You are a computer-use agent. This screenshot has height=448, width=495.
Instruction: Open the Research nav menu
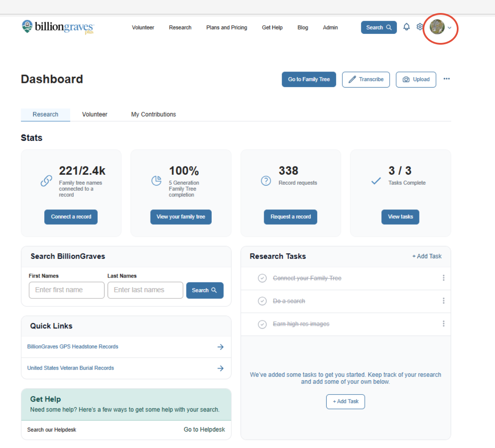180,27
